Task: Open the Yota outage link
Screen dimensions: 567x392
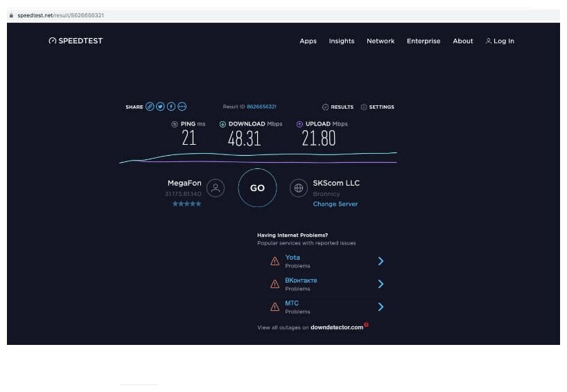Action: coord(293,257)
